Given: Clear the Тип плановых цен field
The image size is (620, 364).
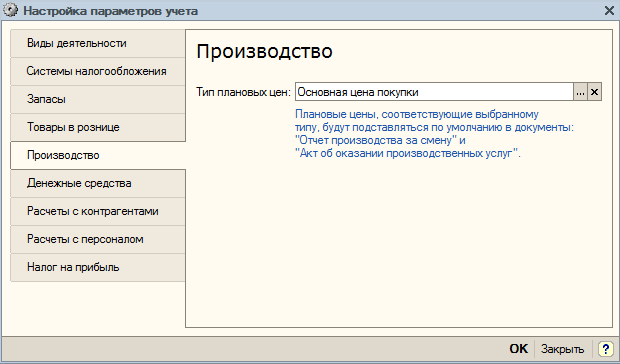Looking at the screenshot, I should [x=594, y=92].
